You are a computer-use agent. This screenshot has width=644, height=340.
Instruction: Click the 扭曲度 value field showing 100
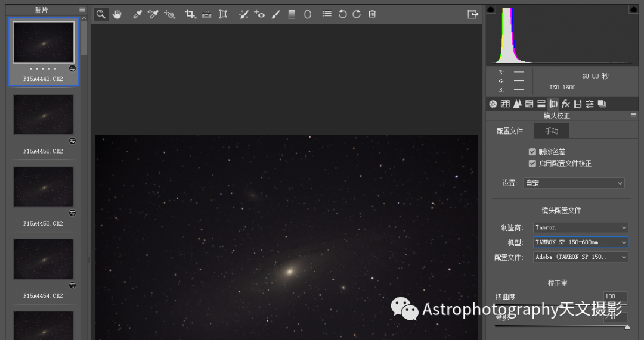615,296
